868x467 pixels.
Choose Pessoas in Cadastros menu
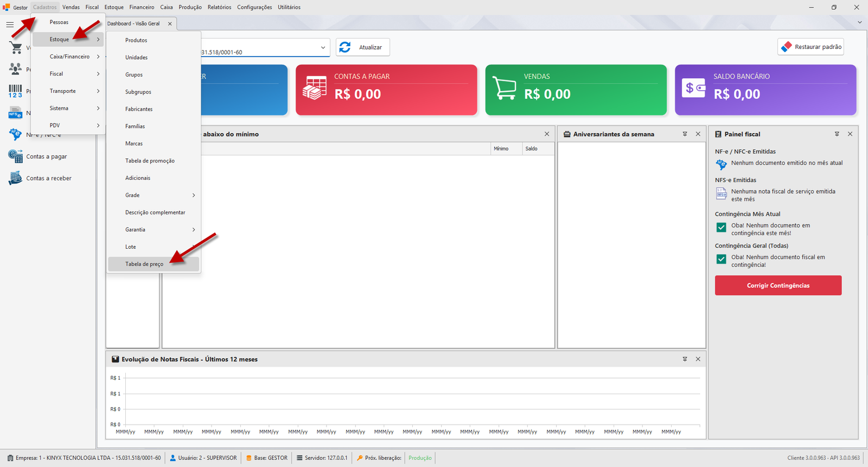coord(68,22)
